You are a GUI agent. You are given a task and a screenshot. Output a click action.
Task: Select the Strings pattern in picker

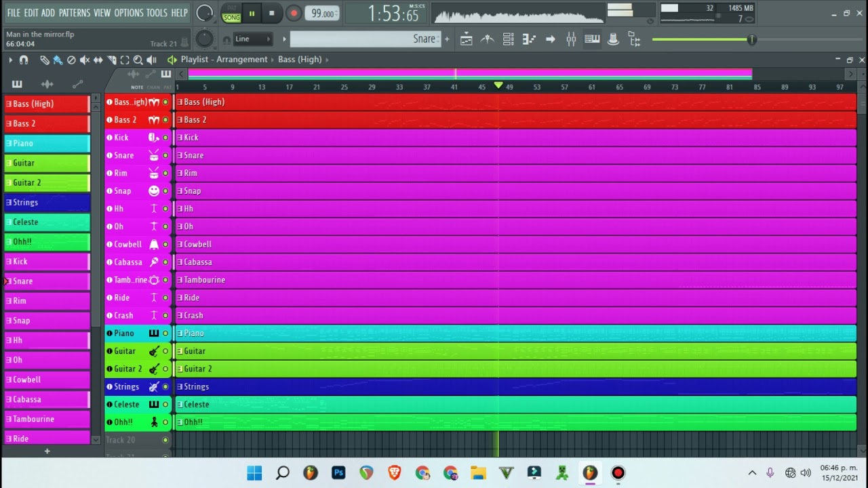point(47,203)
